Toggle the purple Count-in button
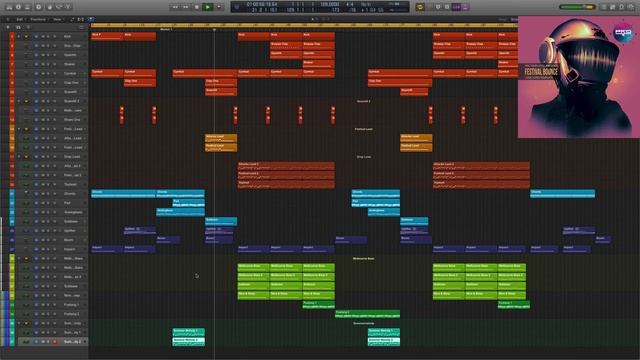 click(x=456, y=7)
